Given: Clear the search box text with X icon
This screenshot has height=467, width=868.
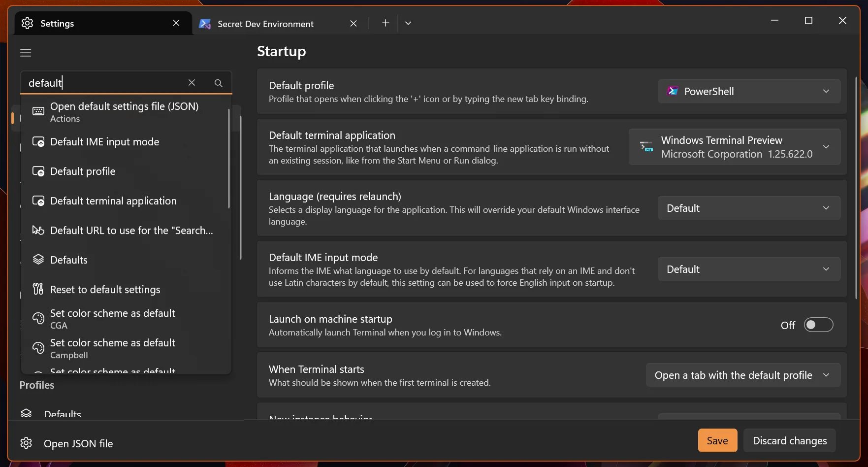Looking at the screenshot, I should 192,83.
